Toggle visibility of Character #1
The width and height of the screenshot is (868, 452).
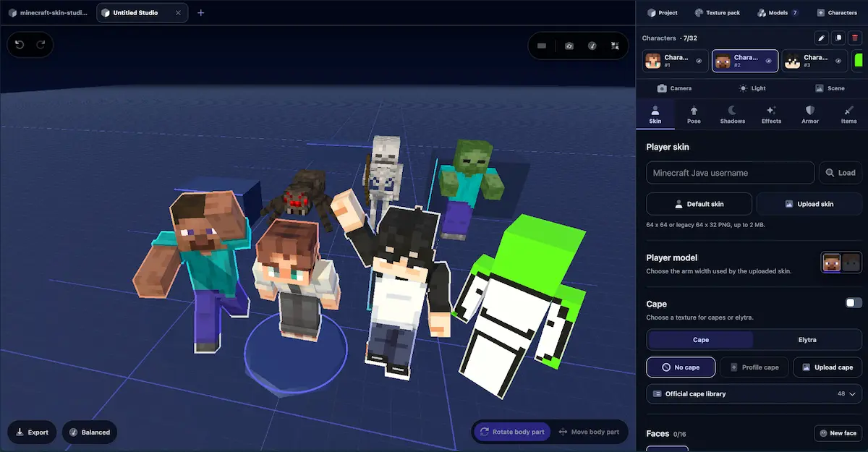[x=699, y=61]
